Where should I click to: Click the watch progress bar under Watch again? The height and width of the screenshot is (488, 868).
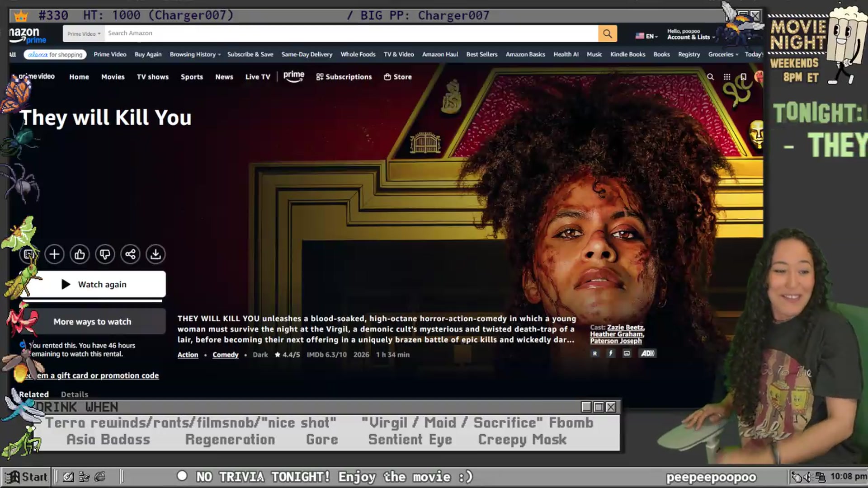coord(92,300)
